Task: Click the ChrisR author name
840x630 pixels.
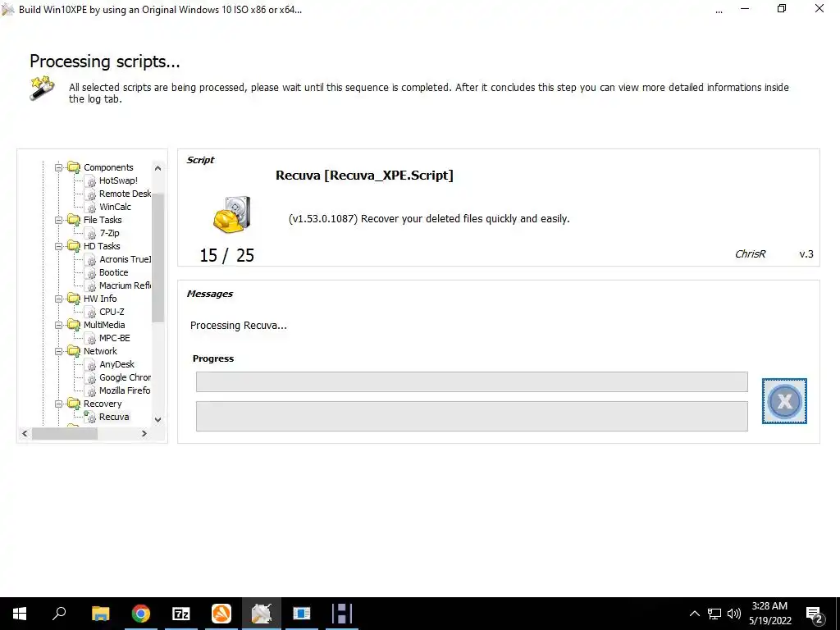Action: 750,254
